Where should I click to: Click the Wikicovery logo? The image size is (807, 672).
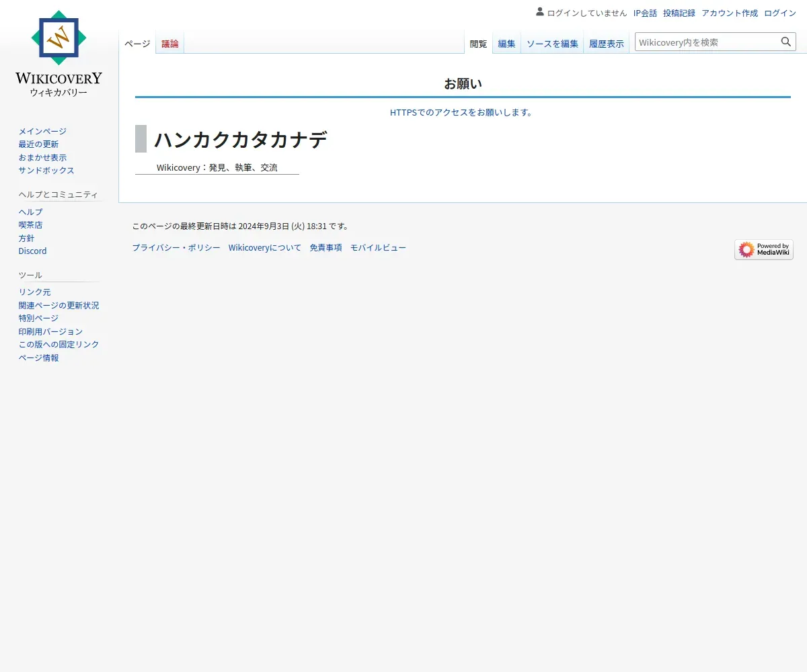tap(59, 54)
